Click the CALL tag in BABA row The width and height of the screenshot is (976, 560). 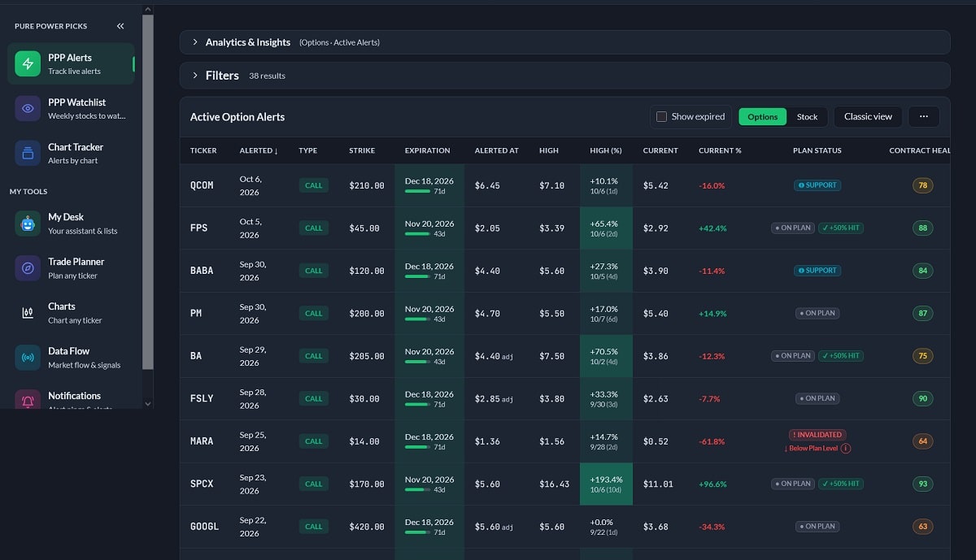(313, 271)
